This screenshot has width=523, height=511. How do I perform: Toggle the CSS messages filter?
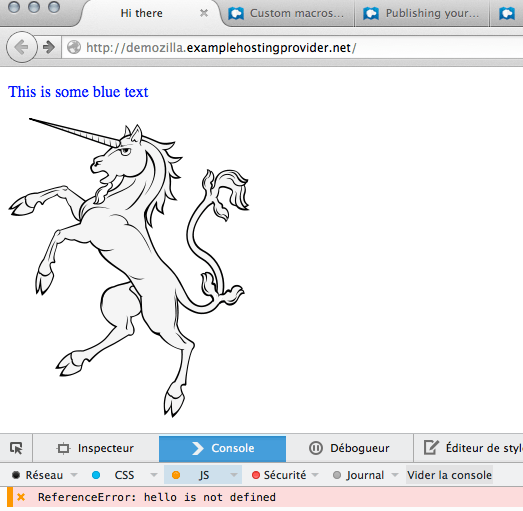click(x=113, y=475)
